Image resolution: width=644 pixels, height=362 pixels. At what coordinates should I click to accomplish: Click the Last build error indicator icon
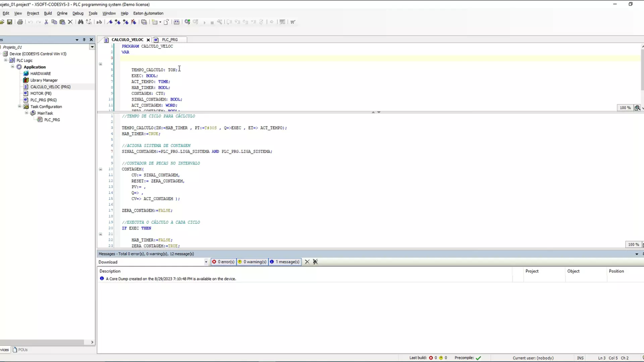[x=431, y=358]
